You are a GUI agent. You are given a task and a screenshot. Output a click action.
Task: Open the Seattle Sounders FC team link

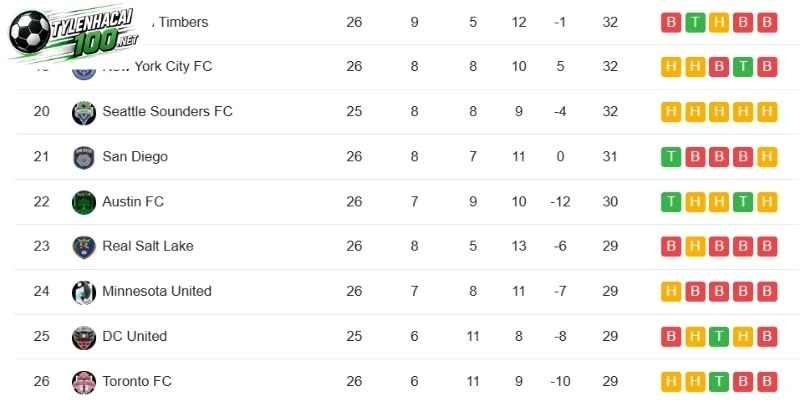pos(167,111)
